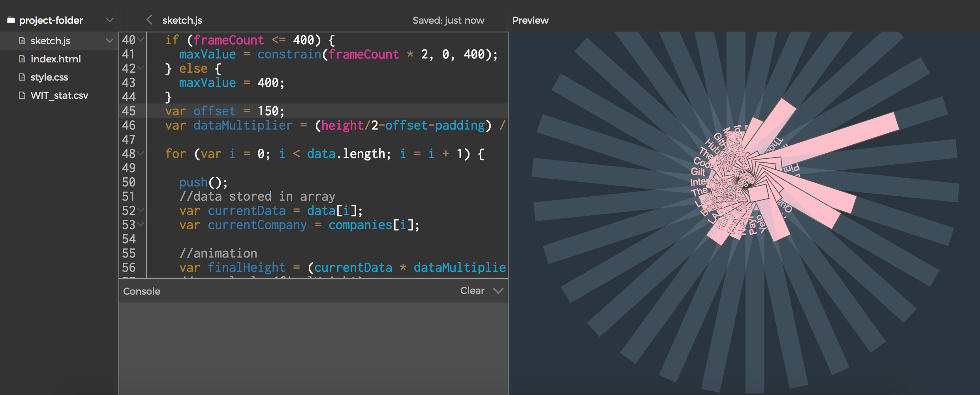Click the "Saved: just now" status text
The image size is (980, 395).
point(448,20)
